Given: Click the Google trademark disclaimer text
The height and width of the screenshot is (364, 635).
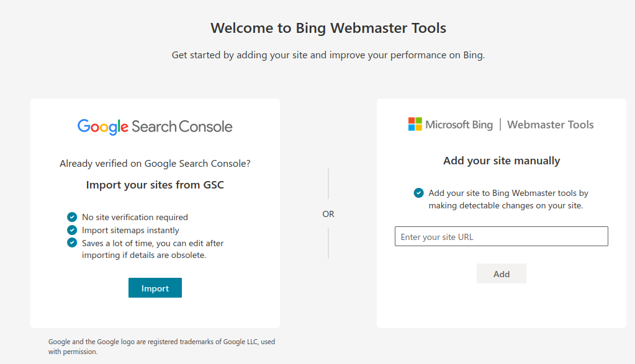Looking at the screenshot, I should point(161,347).
